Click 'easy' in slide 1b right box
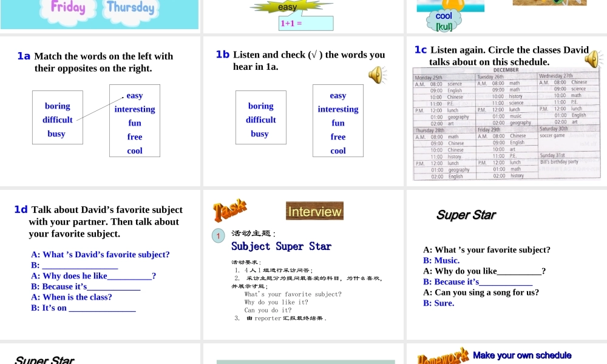 click(x=338, y=95)
